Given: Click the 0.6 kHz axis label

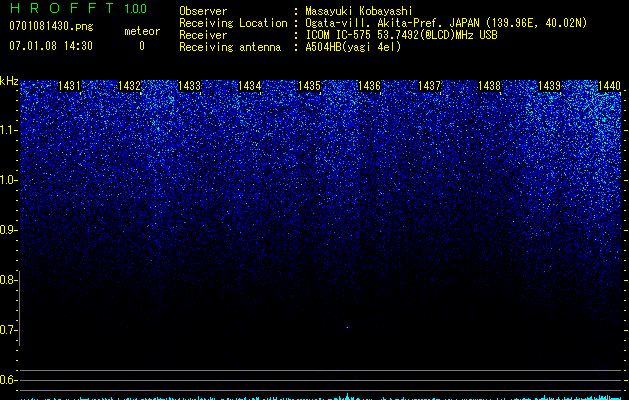Looking at the screenshot, I should point(8,380).
